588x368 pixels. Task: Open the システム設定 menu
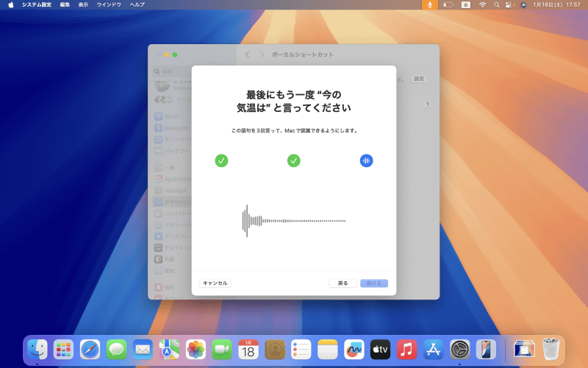point(36,5)
